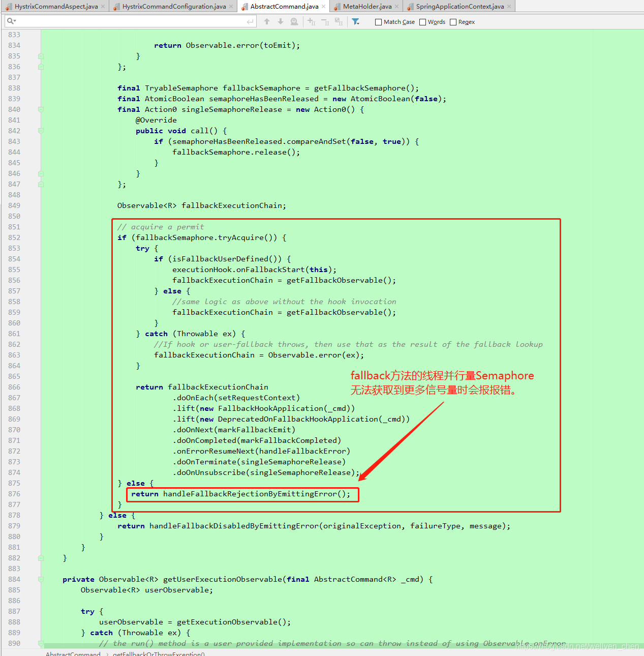Click 'executionHook.onFallbackStart(this)' on line 855
644x656 pixels.
point(252,270)
